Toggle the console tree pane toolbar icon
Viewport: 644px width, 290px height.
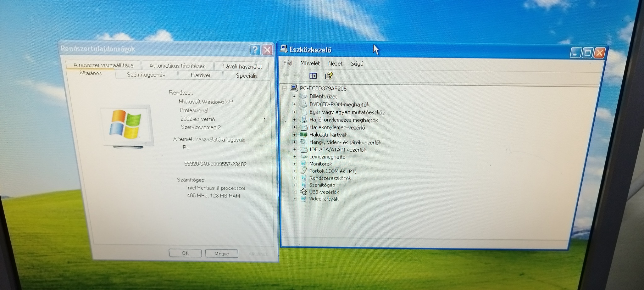pyautogui.click(x=313, y=75)
